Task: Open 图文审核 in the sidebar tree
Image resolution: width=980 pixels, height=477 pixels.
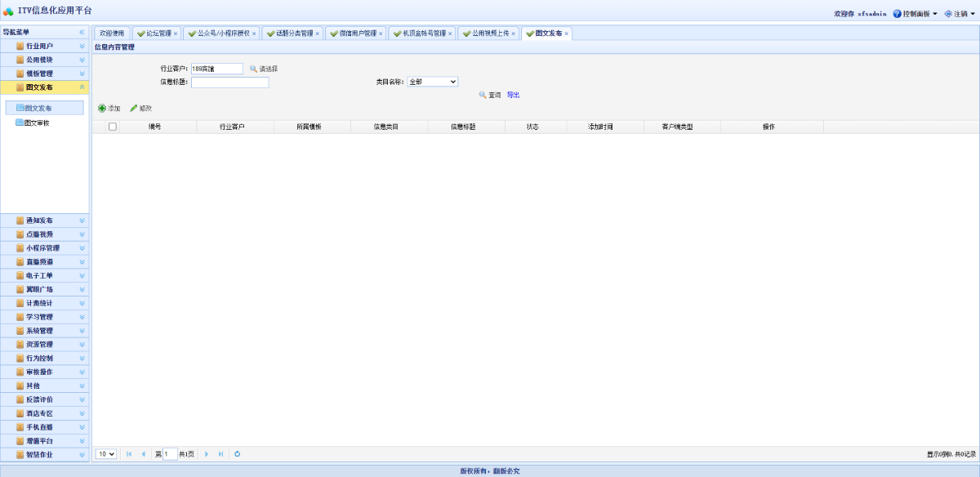Action: (37, 123)
